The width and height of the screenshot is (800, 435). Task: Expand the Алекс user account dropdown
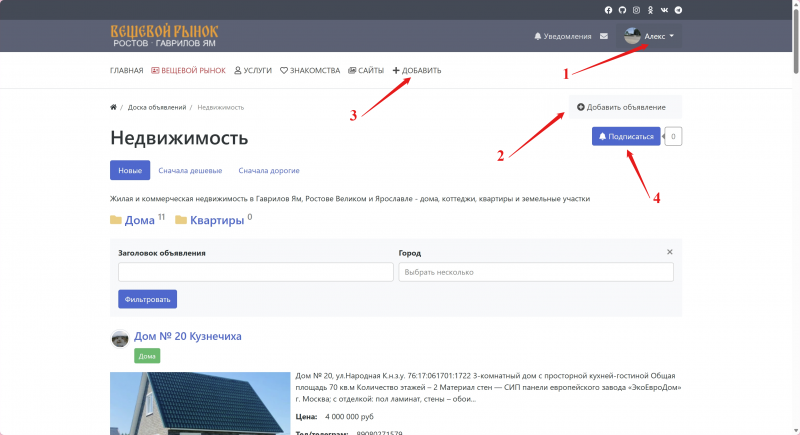click(651, 36)
